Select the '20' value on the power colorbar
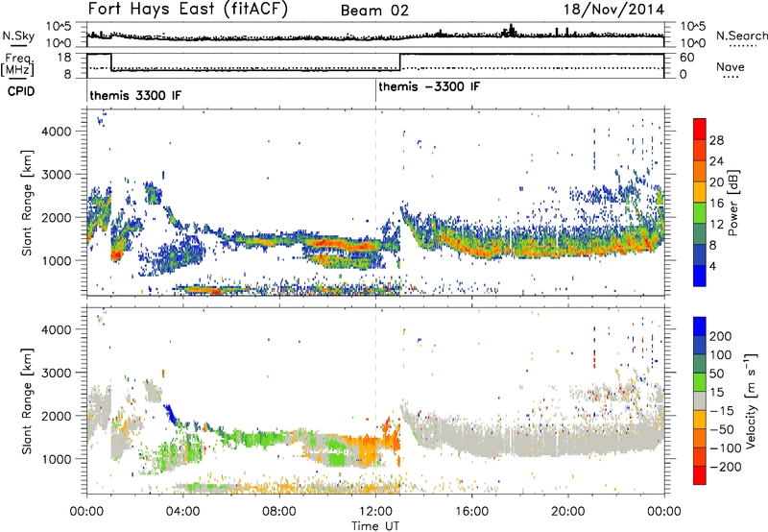The height and width of the screenshot is (532, 768). 716,182
